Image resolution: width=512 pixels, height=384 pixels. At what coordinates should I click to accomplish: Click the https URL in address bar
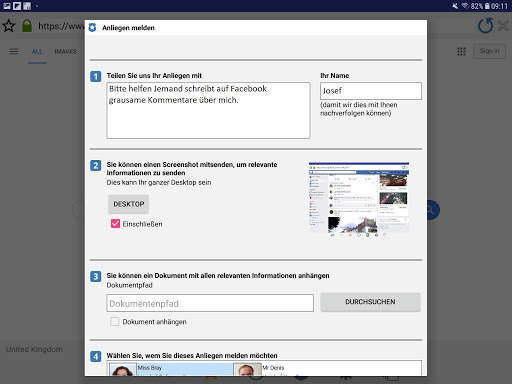tap(61, 26)
